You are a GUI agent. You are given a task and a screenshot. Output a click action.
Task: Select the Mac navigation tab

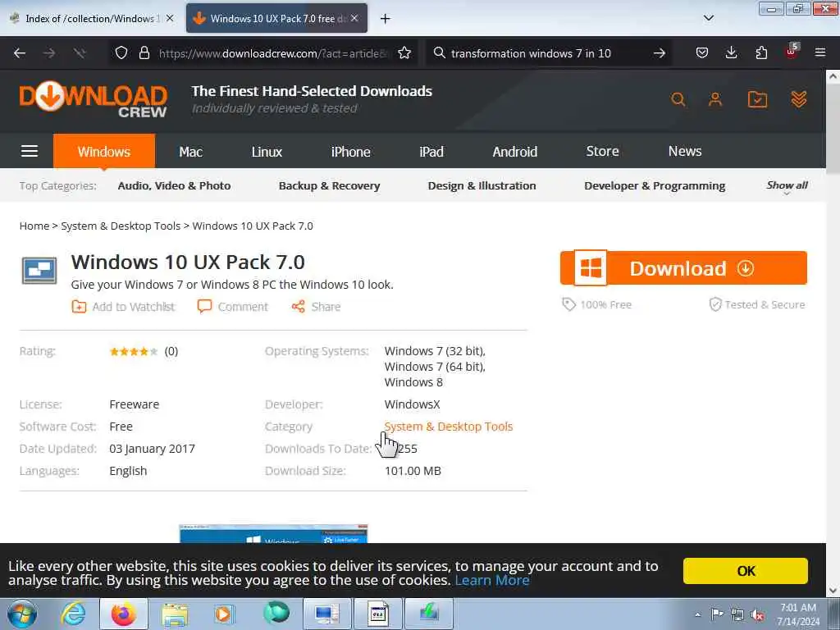190,152
